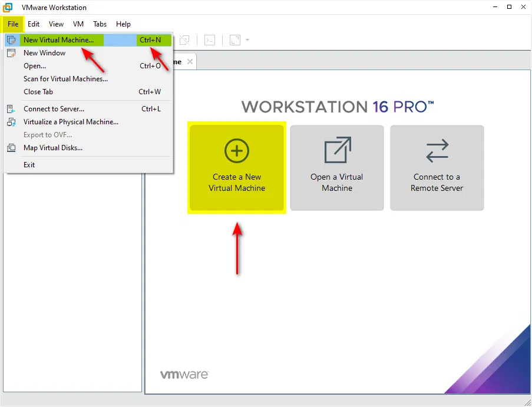Click the Connect to Server menu icon

[11, 109]
